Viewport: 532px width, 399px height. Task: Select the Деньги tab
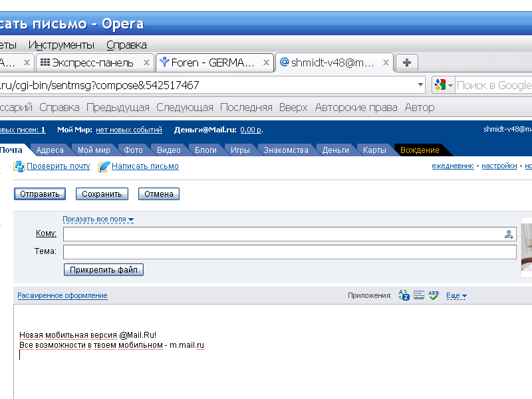point(336,150)
